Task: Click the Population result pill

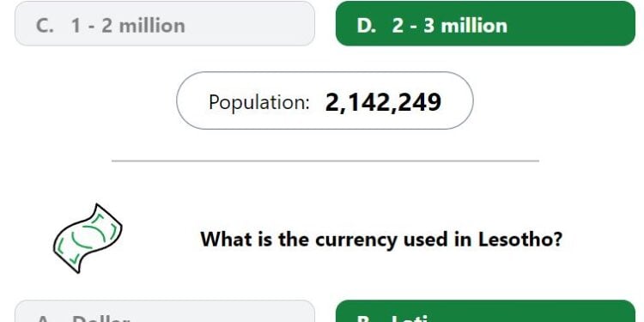Action: pyautogui.click(x=325, y=100)
